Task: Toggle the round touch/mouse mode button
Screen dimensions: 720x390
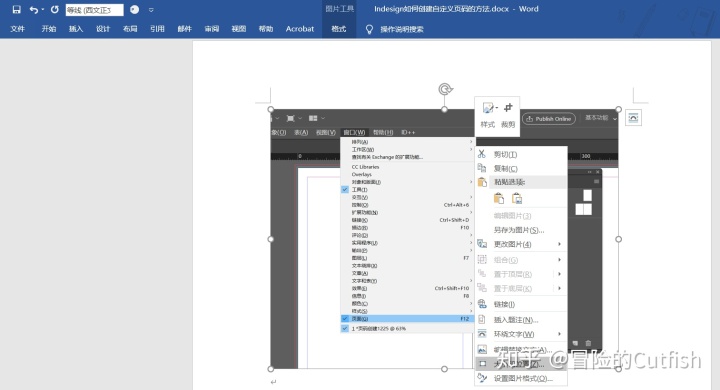Action: pos(135,10)
